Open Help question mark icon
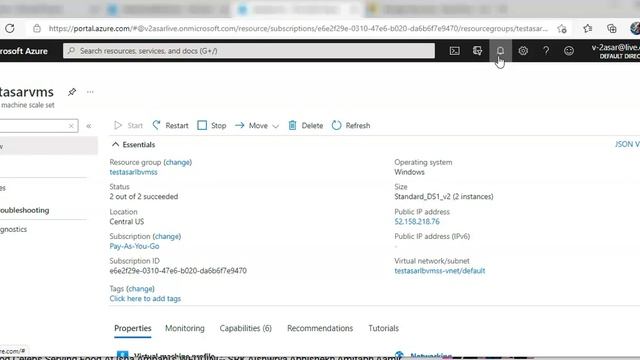Image resolution: width=640 pixels, height=360 pixels. coord(546,51)
